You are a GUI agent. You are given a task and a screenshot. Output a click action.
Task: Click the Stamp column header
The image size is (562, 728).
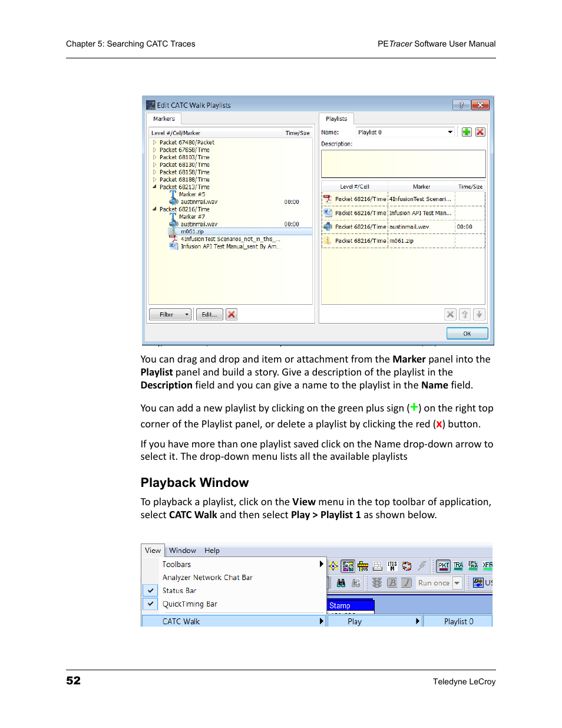(351, 605)
